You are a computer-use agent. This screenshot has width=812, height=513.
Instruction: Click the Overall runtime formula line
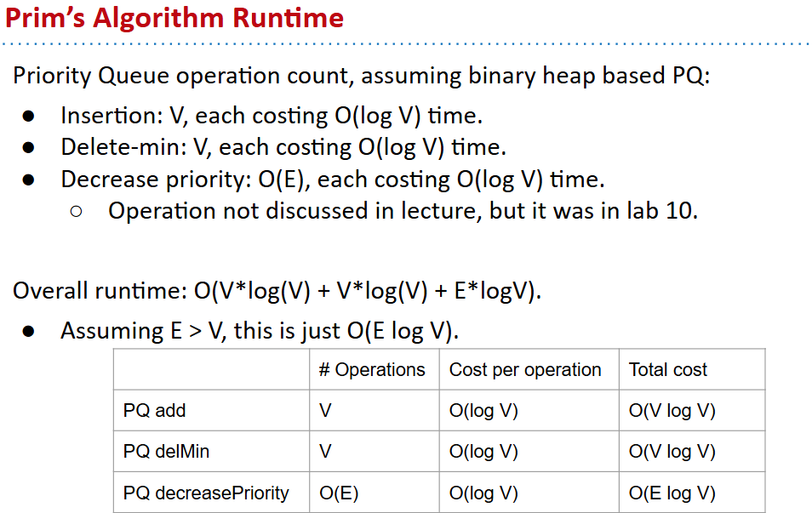[x=277, y=291]
